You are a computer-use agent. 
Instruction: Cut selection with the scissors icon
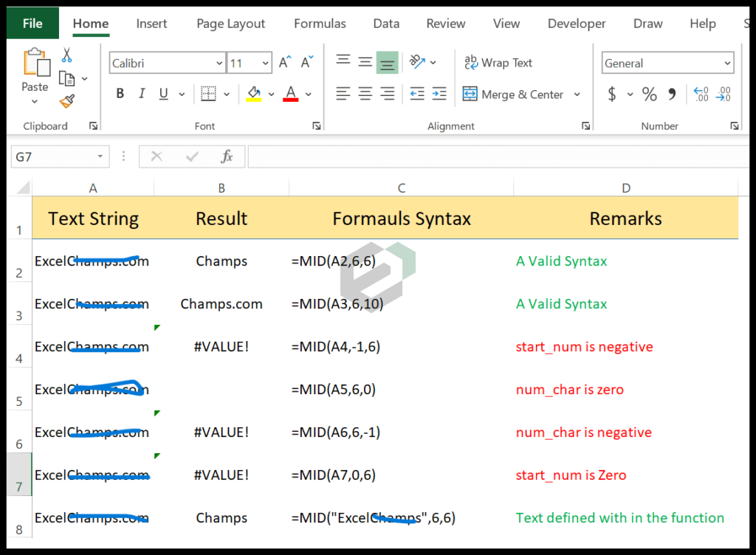coord(66,55)
